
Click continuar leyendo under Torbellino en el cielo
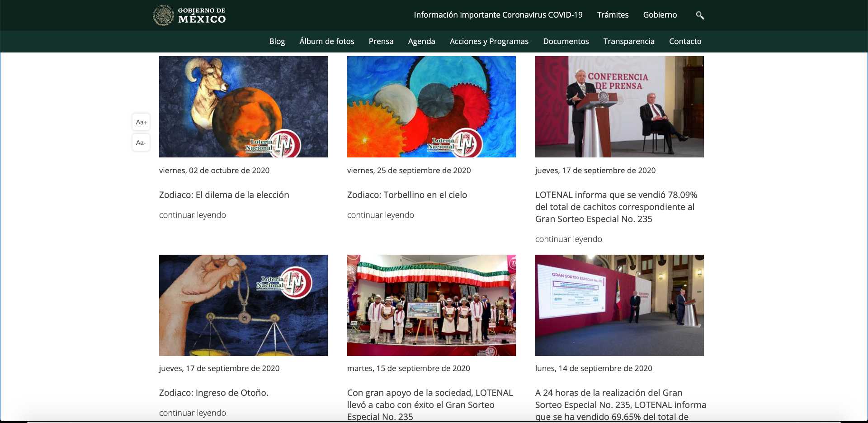tap(381, 215)
